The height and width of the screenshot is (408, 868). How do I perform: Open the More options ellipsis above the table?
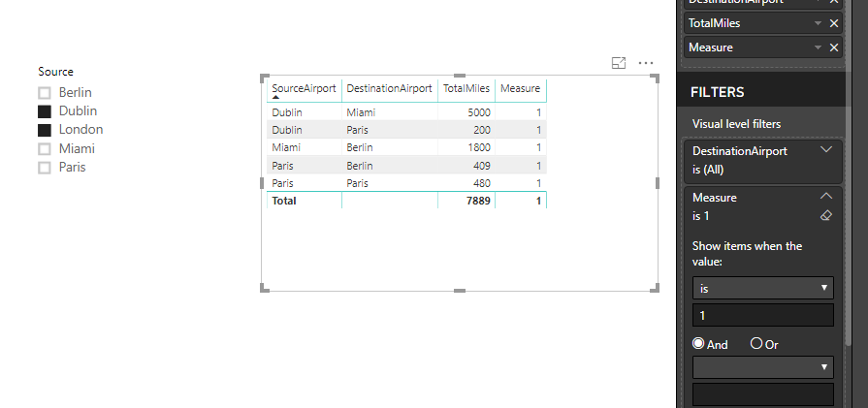coord(646,63)
